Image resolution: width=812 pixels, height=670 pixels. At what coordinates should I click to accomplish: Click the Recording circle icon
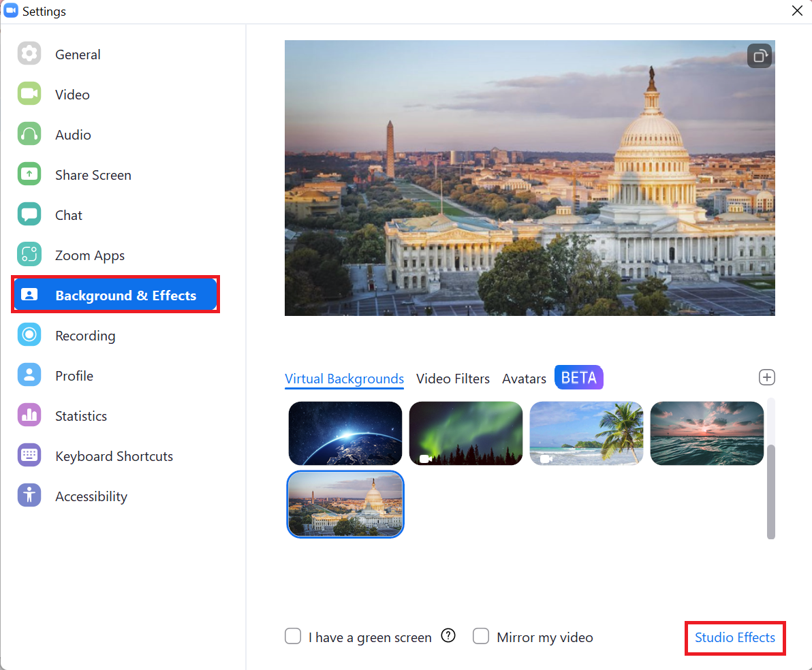point(29,335)
